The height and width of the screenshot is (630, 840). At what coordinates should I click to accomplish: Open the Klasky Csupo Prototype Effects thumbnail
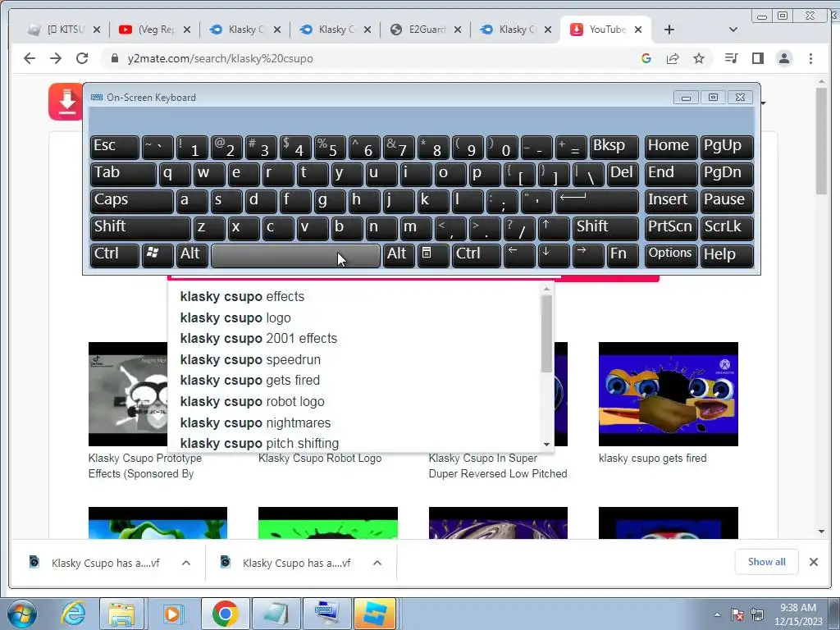(128, 394)
